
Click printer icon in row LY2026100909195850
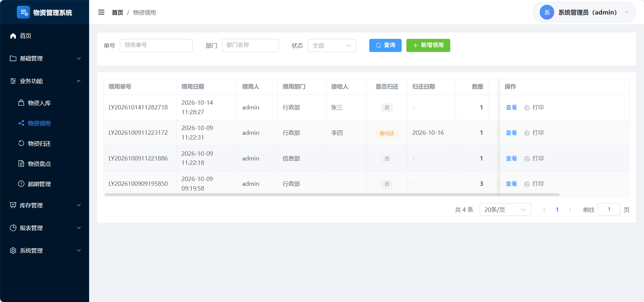(527, 184)
